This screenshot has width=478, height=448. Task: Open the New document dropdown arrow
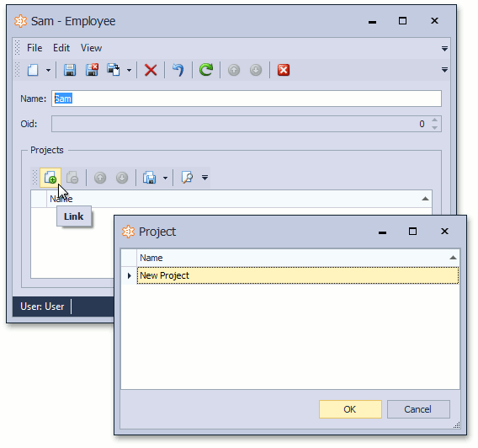click(48, 71)
